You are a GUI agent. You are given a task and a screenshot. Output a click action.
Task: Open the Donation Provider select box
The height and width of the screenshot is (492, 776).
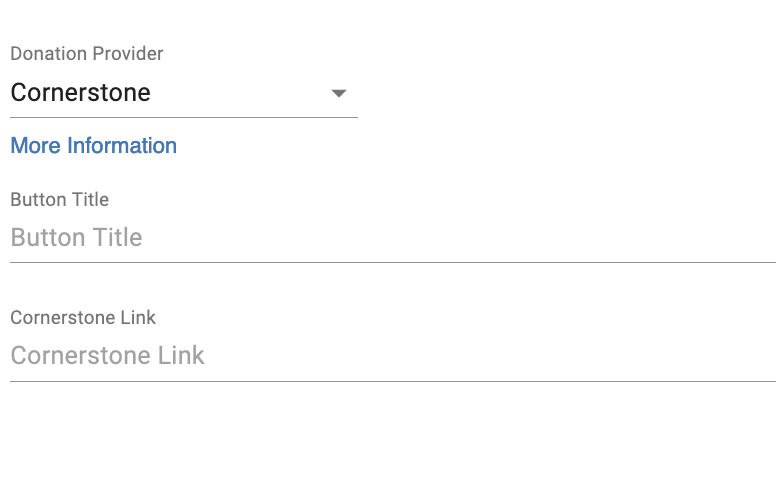pyautogui.click(x=183, y=94)
